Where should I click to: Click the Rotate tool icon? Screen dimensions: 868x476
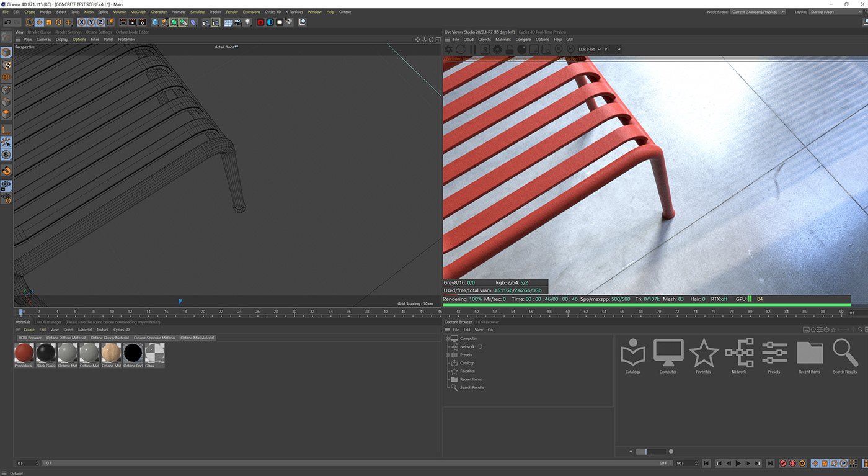pyautogui.click(x=59, y=22)
